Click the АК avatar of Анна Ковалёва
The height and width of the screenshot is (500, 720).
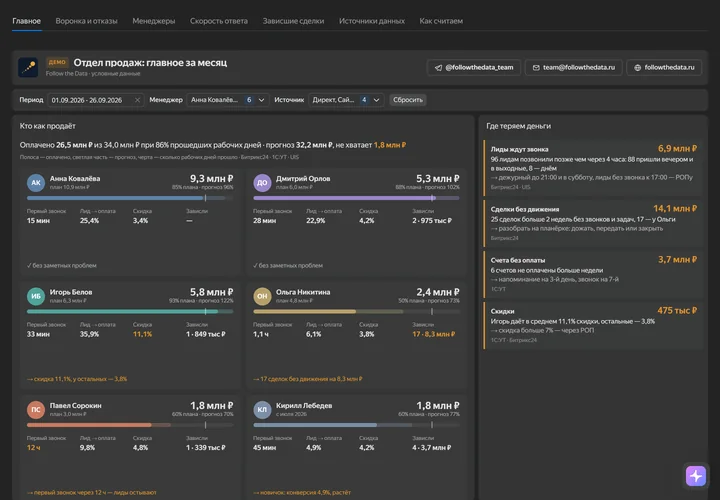(x=36, y=183)
